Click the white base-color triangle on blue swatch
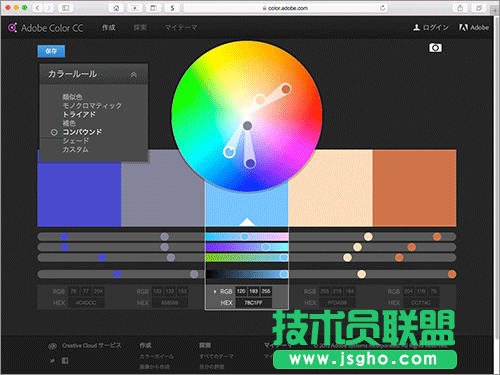Viewport: 500px width, 375px height. coord(247,222)
